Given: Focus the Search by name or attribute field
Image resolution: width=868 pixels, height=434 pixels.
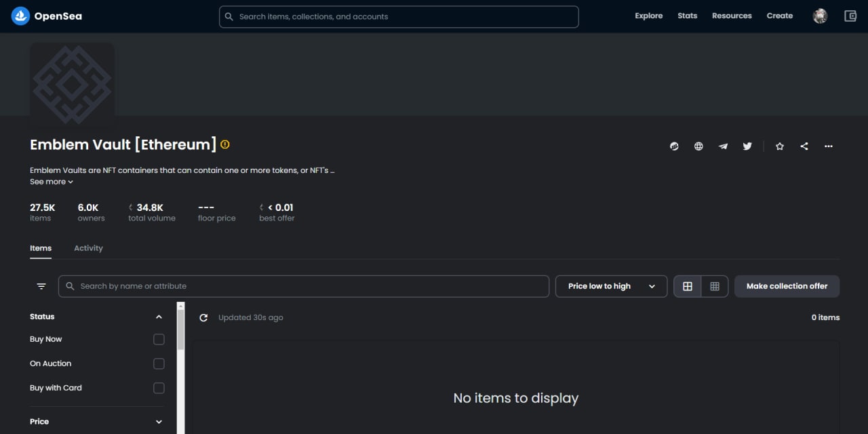Looking at the screenshot, I should click(304, 286).
